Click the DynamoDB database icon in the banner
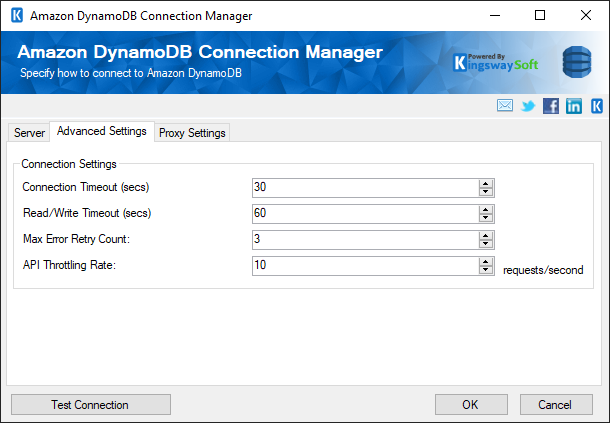The image size is (610, 423). coord(577,62)
